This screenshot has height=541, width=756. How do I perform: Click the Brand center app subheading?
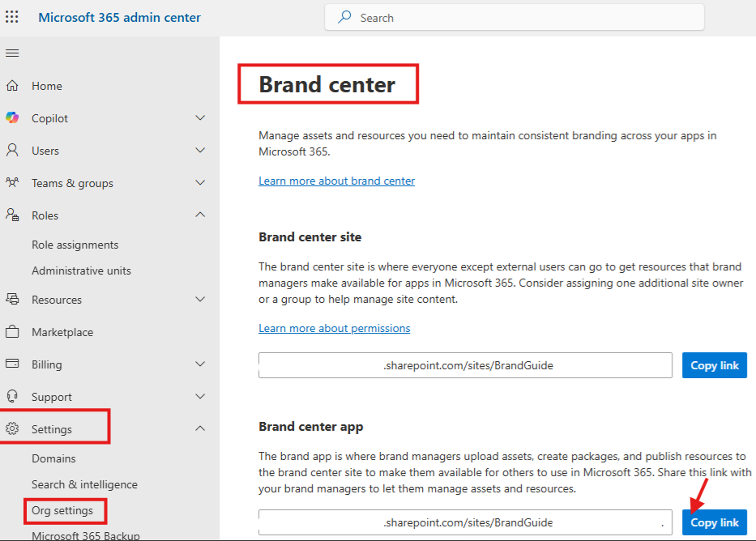311,427
